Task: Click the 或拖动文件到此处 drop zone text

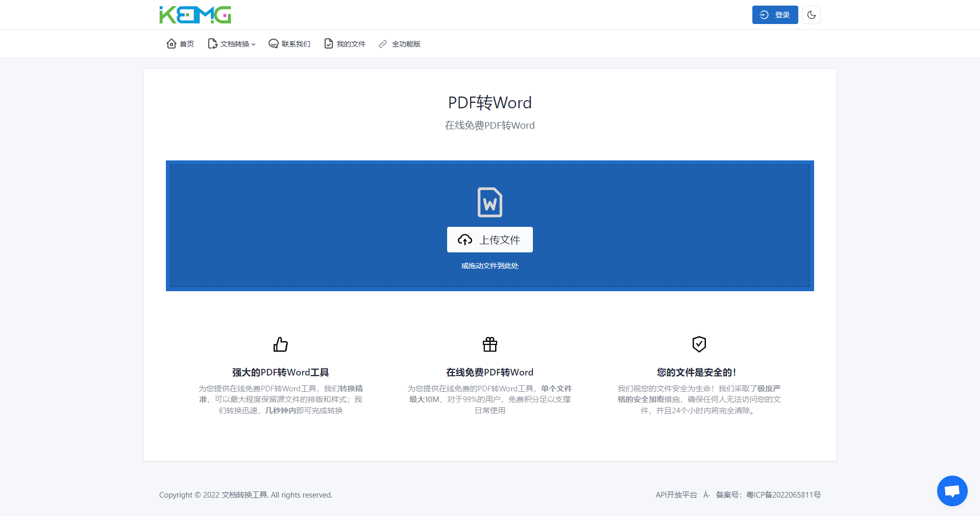Action: (489, 266)
